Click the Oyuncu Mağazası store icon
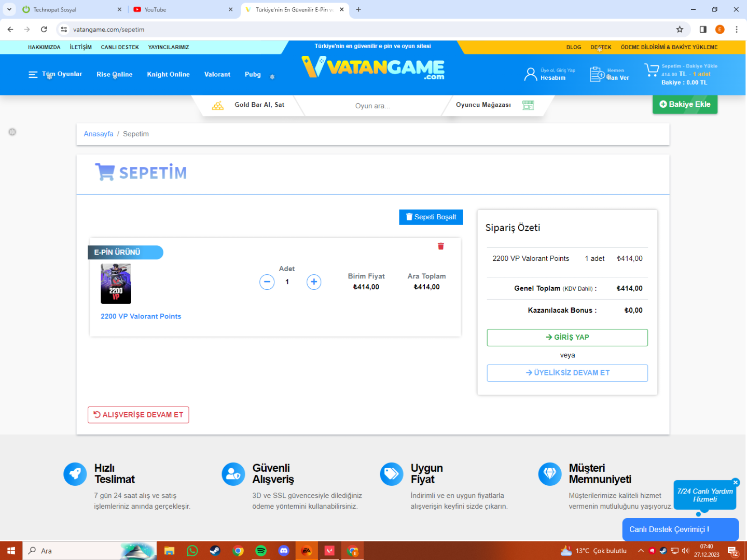This screenshot has width=747, height=560. (x=528, y=105)
